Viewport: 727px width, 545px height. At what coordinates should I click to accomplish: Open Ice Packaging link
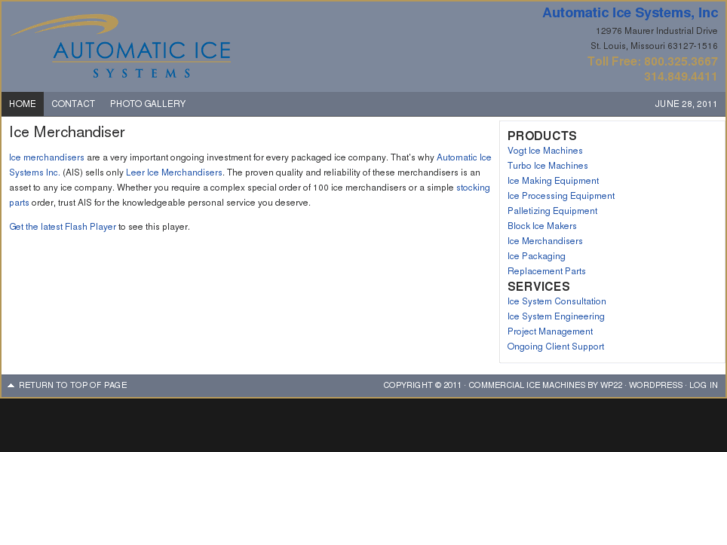(x=536, y=256)
